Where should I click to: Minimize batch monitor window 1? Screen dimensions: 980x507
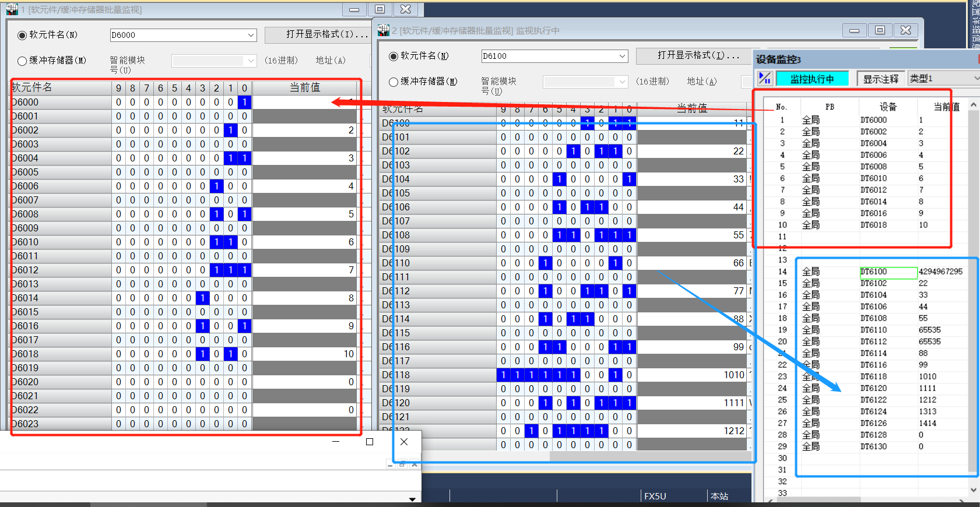[x=354, y=9]
